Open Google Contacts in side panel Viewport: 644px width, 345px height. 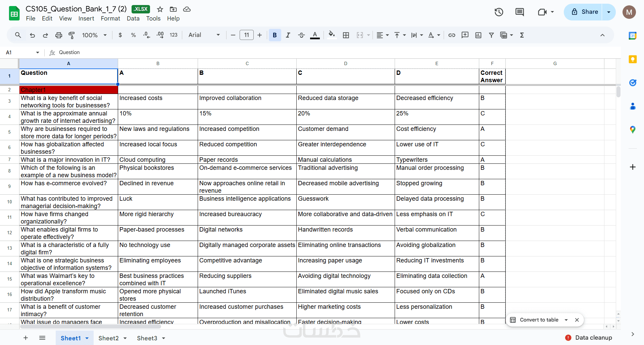633,106
